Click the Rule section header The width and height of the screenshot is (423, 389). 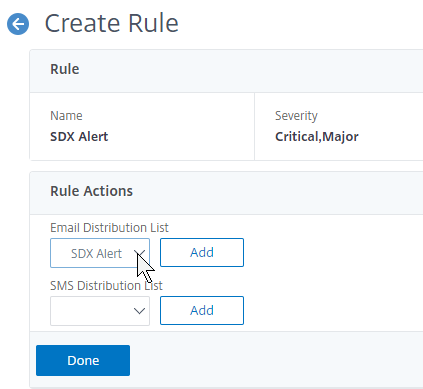[x=65, y=69]
